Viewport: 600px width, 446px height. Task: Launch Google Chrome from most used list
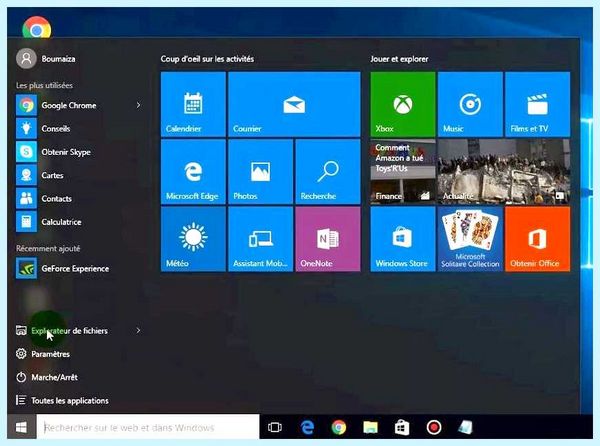[69, 105]
